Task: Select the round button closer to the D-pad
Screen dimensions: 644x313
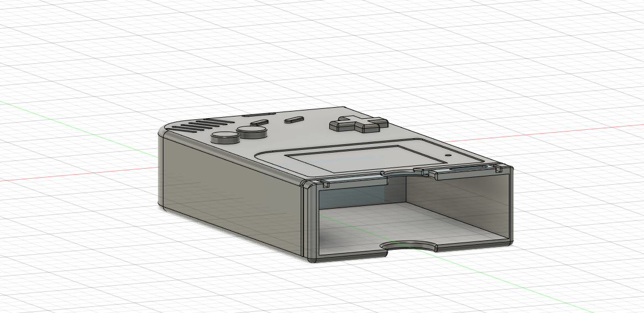Action: tap(252, 132)
